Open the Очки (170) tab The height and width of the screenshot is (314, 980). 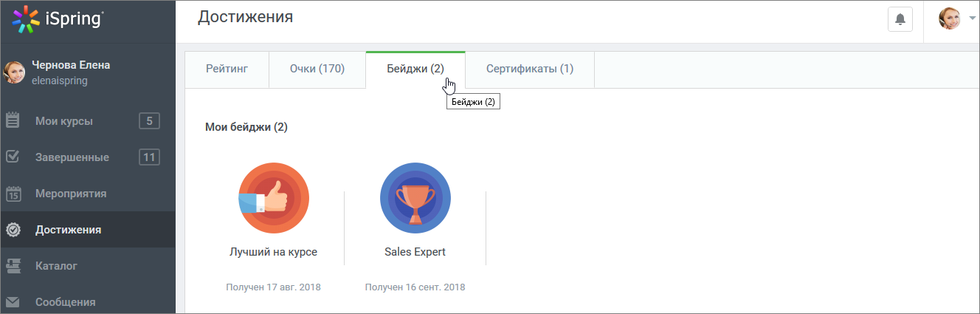tap(317, 69)
